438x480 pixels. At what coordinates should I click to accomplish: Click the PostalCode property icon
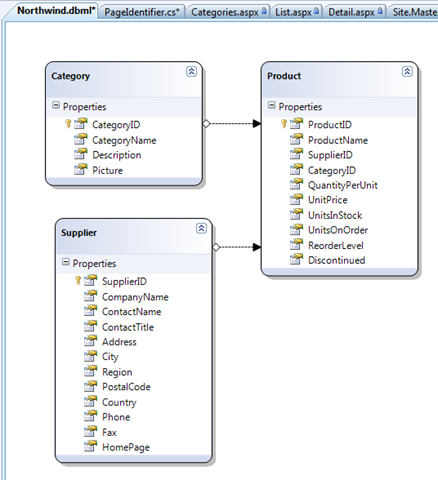90,386
